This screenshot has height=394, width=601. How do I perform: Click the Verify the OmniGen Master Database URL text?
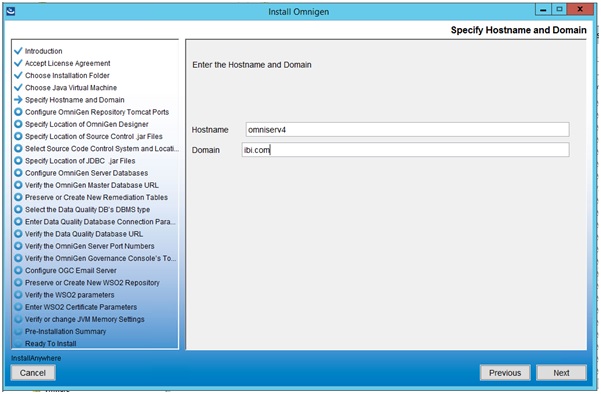(x=92, y=185)
